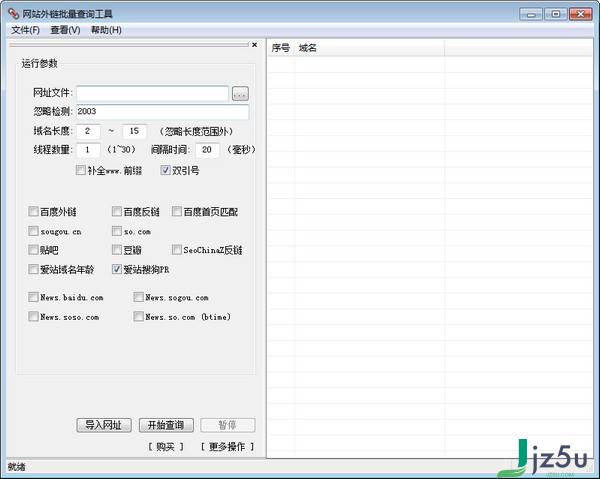
Task: Open the 帮助(H) menu
Action: pyautogui.click(x=106, y=30)
